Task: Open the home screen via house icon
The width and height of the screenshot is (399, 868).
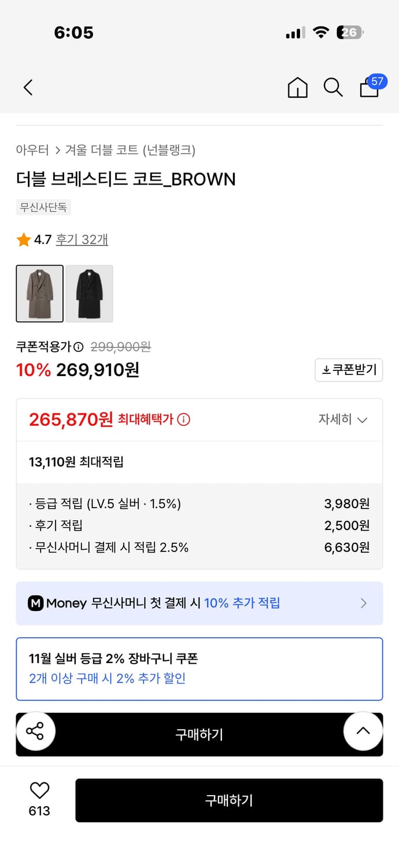Action: coord(297,88)
